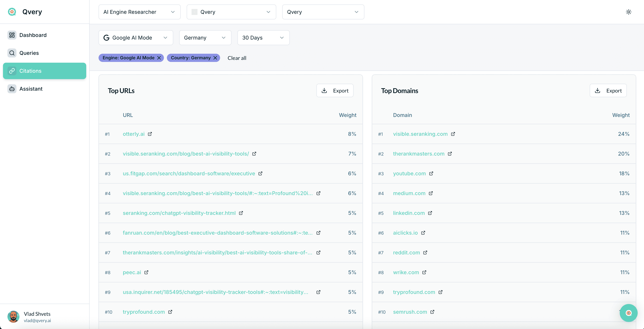Click external link icon next to peec.ai
644x329 pixels.
pos(146,272)
